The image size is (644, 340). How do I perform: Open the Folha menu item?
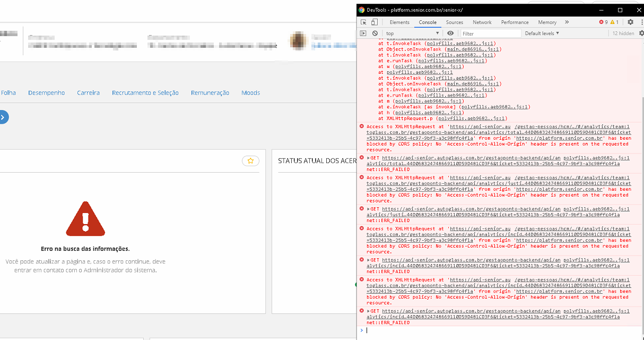coord(8,92)
